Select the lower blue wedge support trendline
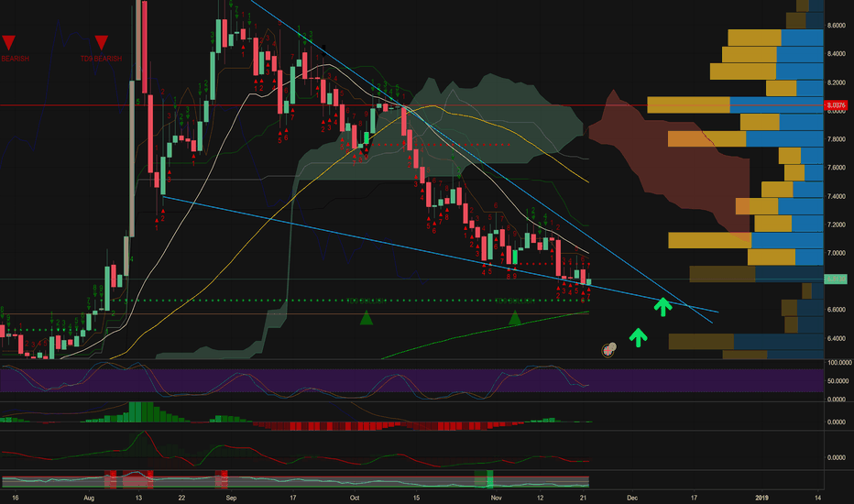Viewport: 854px width, 504px height. coord(441,255)
